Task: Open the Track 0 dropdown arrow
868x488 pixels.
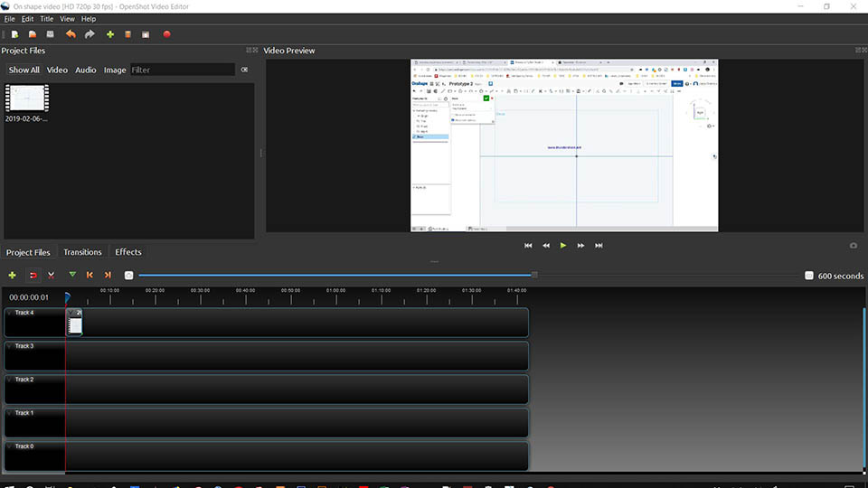Action: click(9, 446)
